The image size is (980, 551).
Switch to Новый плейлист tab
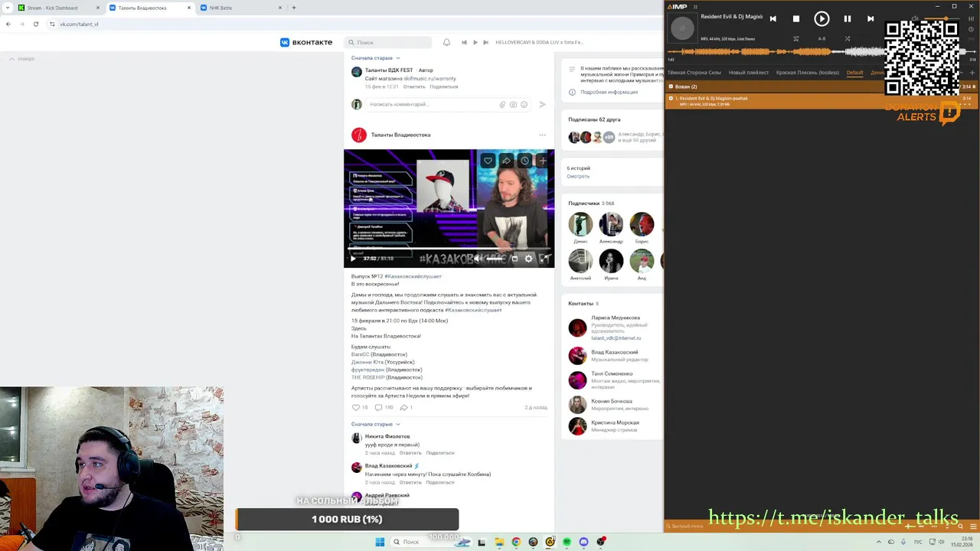pyautogui.click(x=749, y=73)
